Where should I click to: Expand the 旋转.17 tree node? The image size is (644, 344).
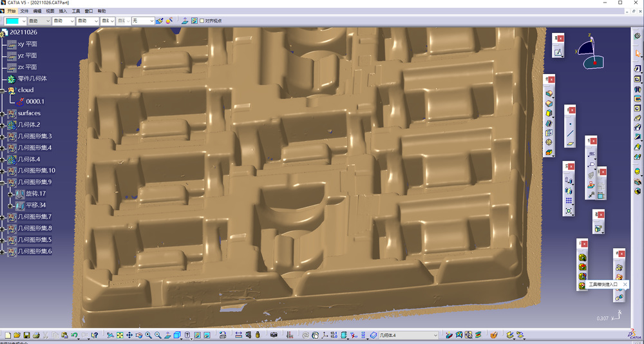(11, 193)
